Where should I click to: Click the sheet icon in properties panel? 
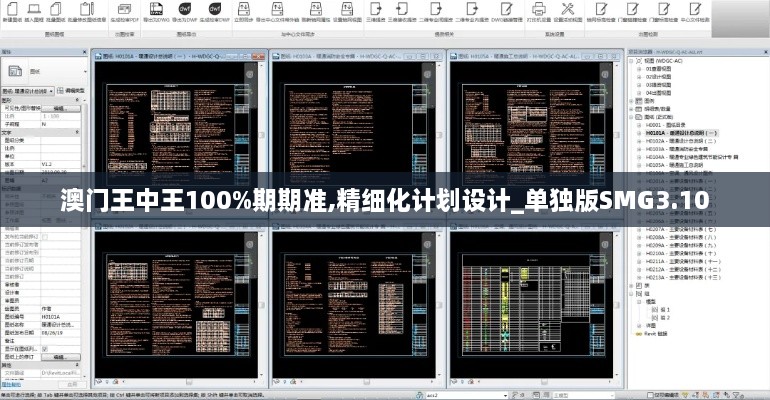15,71
